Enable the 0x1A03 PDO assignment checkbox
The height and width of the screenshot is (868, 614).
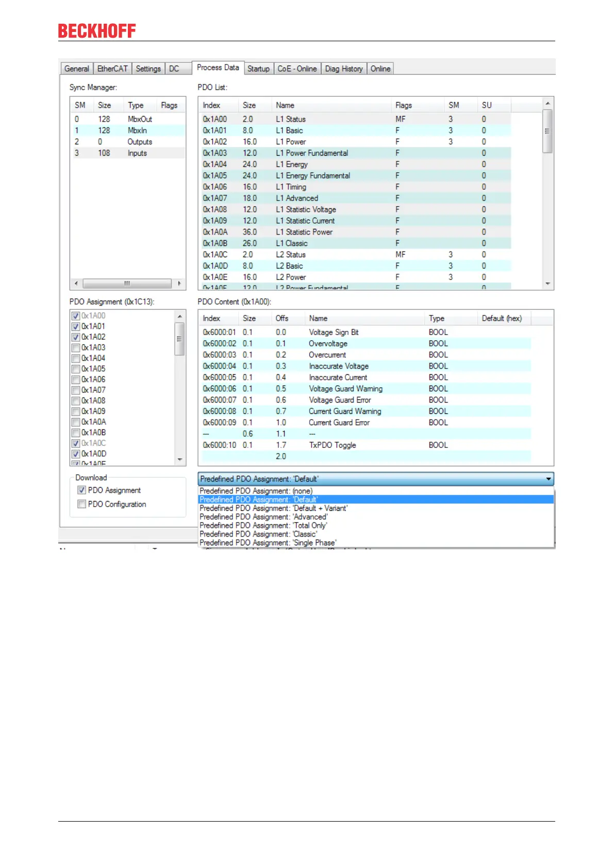point(76,348)
